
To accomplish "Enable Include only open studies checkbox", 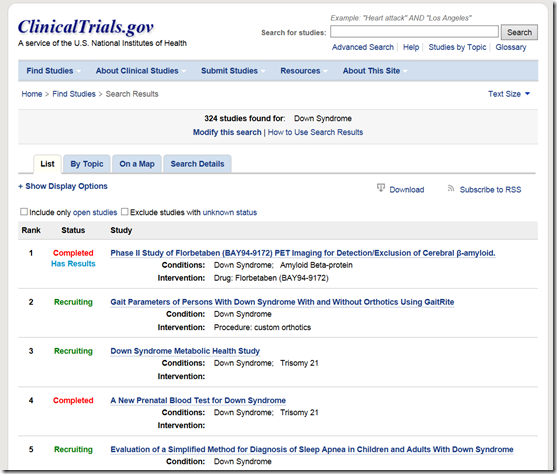I will (24, 212).
